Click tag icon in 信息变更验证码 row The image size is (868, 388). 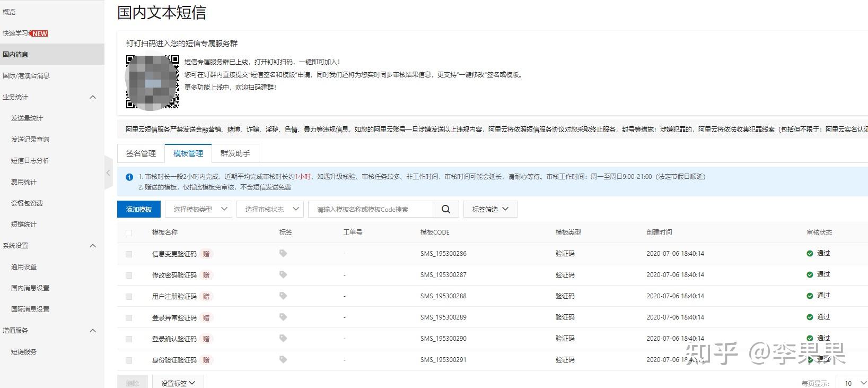(x=283, y=254)
